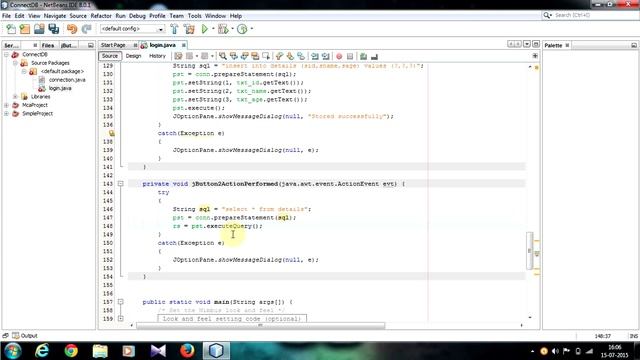The image size is (640, 360).
Task: Switch to the Start Page tab
Action: coord(113,45)
